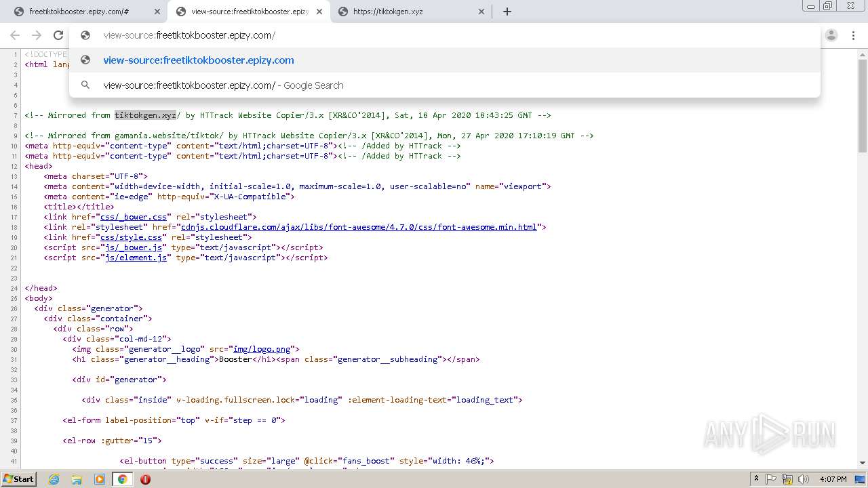
Task: Click the "generator__heading" h1 line
Action: (x=276, y=359)
